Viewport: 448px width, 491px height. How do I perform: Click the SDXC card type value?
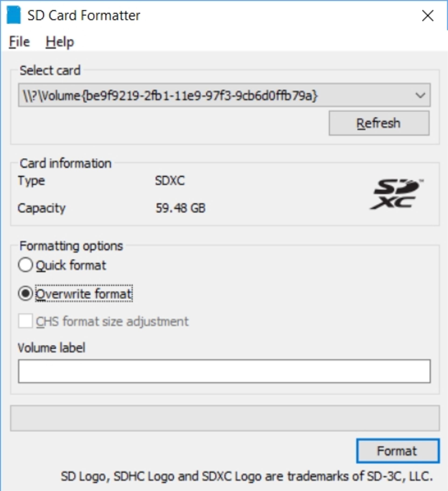coord(170,181)
